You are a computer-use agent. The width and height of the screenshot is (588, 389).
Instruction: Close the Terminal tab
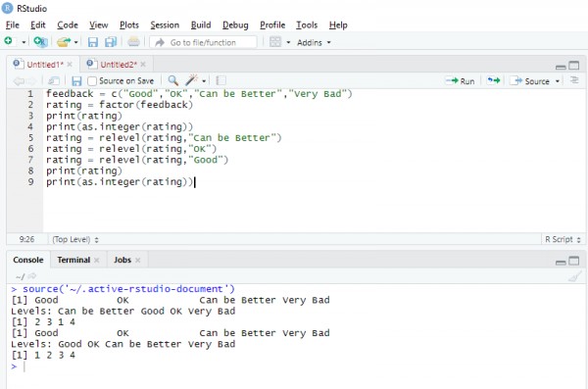[96, 260]
